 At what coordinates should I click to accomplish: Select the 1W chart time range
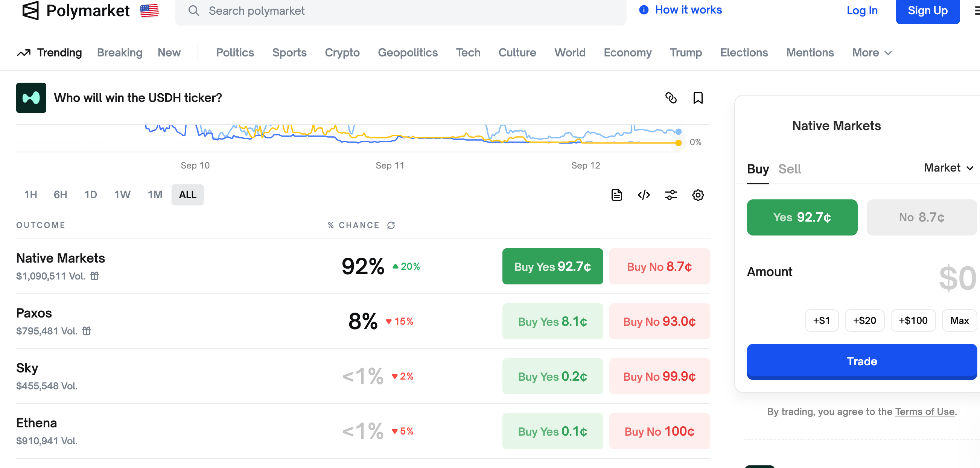(122, 194)
